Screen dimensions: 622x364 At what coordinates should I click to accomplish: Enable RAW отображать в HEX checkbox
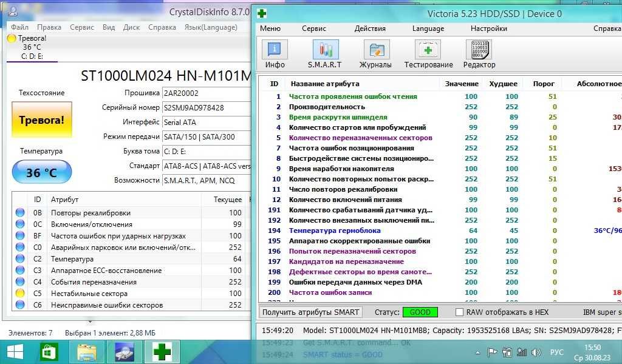[459, 312]
